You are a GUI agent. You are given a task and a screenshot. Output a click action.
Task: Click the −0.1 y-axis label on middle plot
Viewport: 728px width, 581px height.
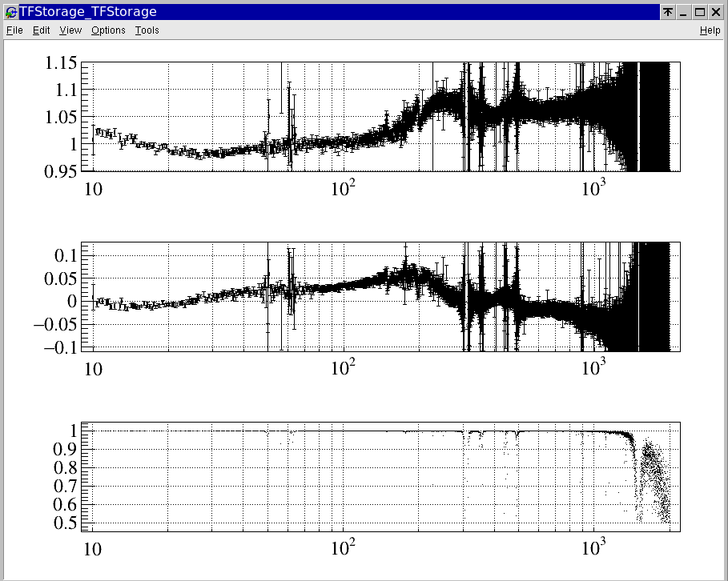54,347
